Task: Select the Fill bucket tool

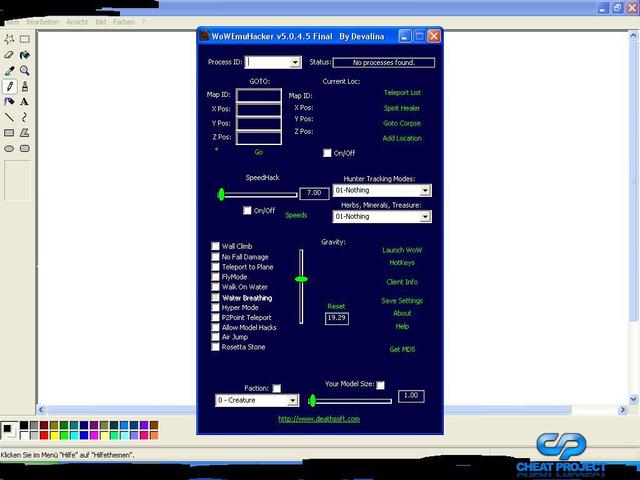Action: 24,55
